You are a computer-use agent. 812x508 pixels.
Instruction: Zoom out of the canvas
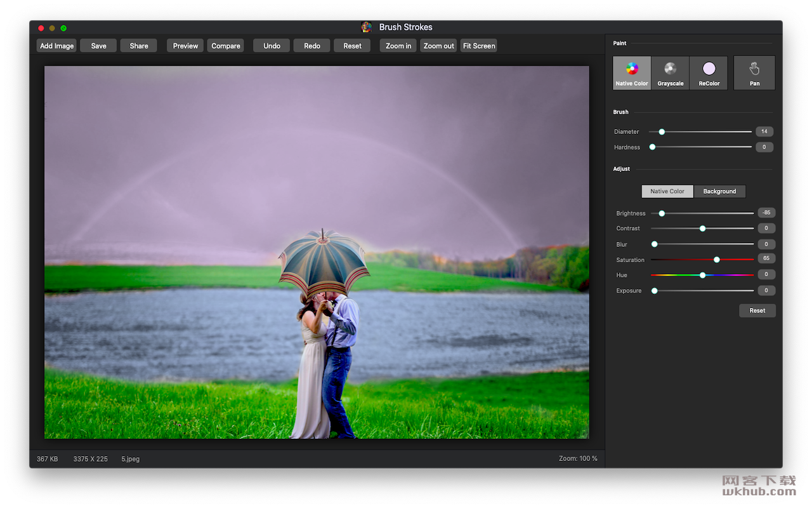438,46
